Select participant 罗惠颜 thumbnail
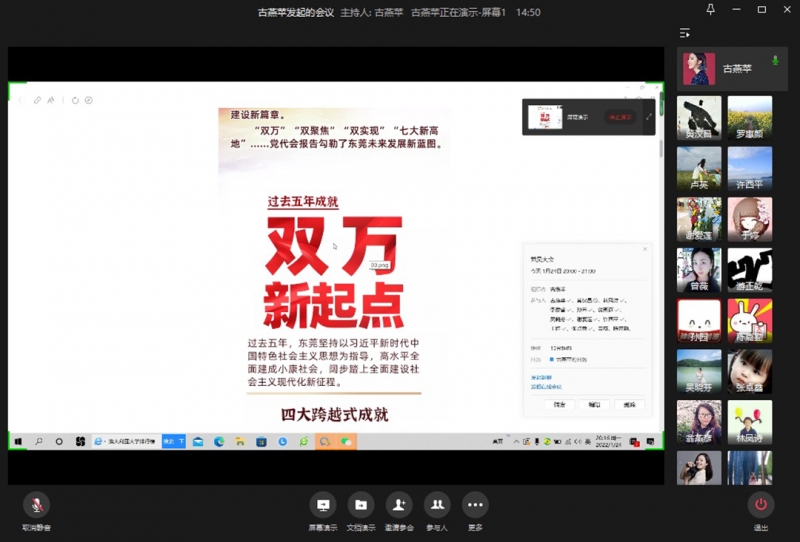The height and width of the screenshot is (542, 800). pos(749,118)
